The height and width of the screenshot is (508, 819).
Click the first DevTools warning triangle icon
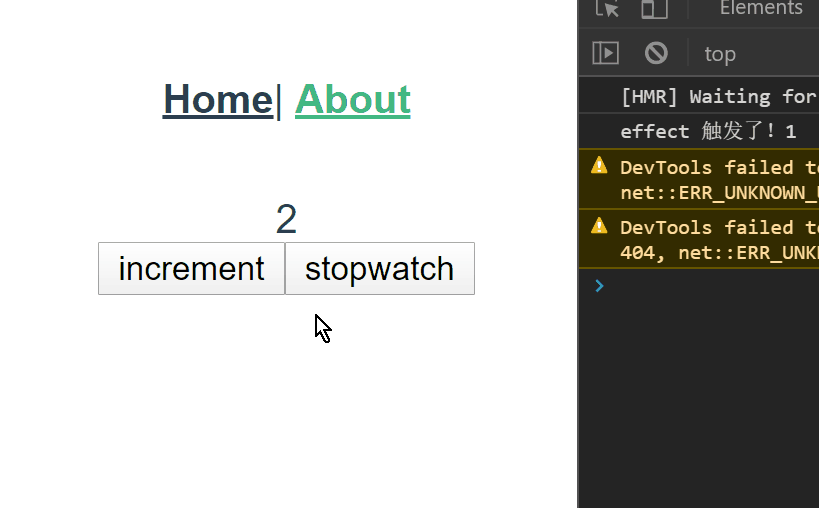[x=599, y=166]
